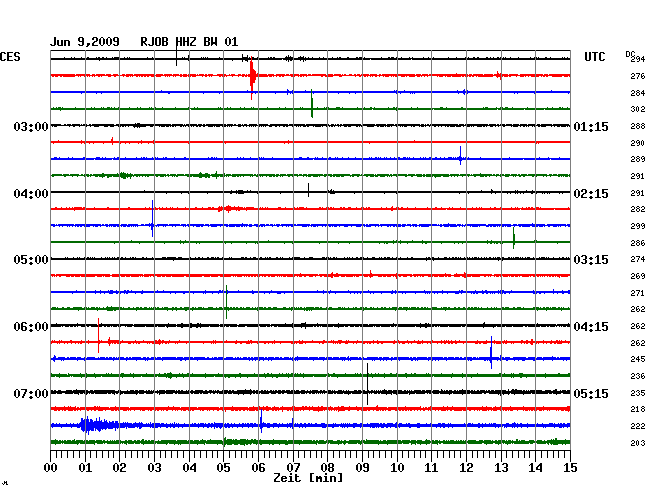The height and width of the screenshot is (494, 650).
Task: Select the 'DC' offset column header
Action: point(630,54)
